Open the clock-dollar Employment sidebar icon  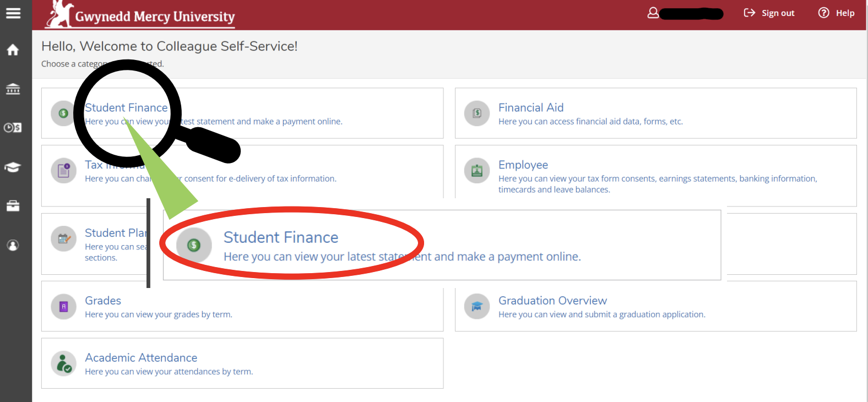point(13,128)
